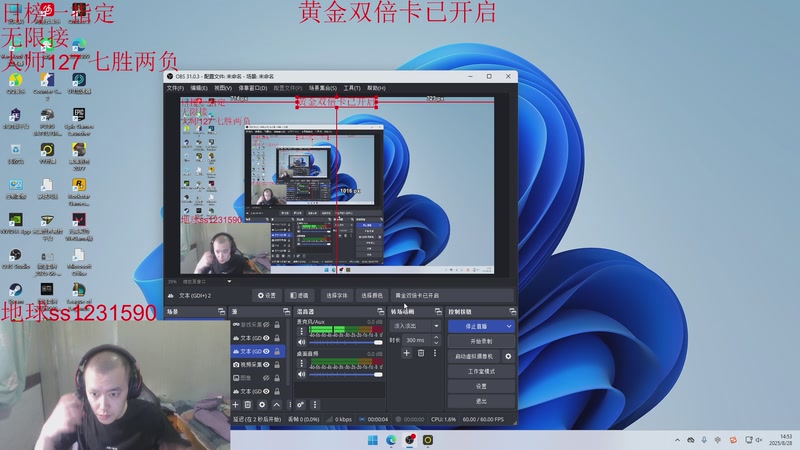Open 设置 in the controls dock
Image resolution: width=800 pixels, height=450 pixels.
[x=481, y=386]
